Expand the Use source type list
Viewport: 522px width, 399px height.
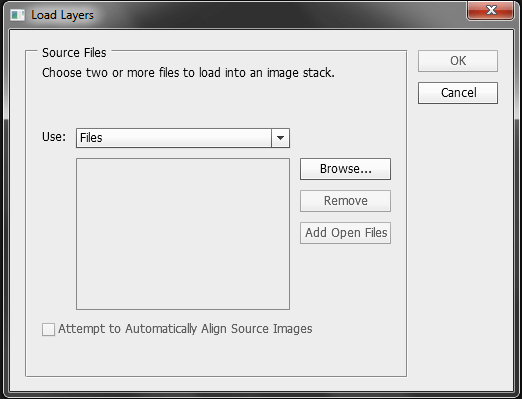click(280, 138)
